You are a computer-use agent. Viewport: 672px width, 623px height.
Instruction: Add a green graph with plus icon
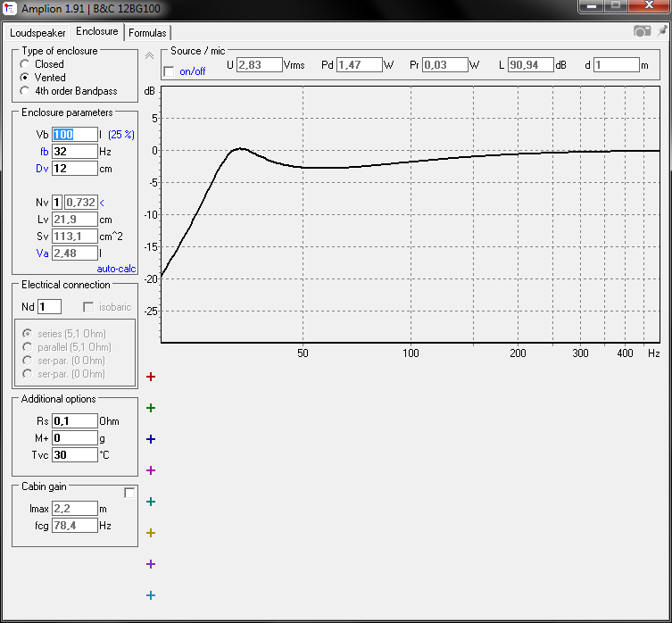151,408
